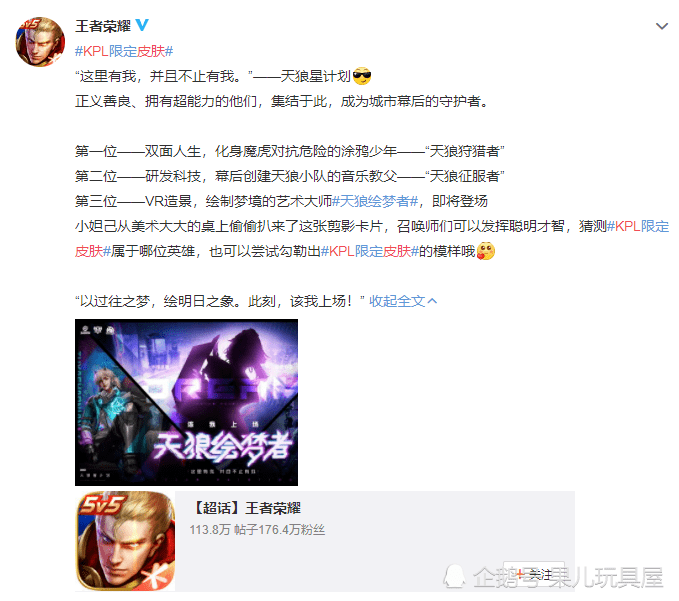This screenshot has height=601, width=679.
Task: Expand the post options chevron at the top right
Action: click(662, 26)
